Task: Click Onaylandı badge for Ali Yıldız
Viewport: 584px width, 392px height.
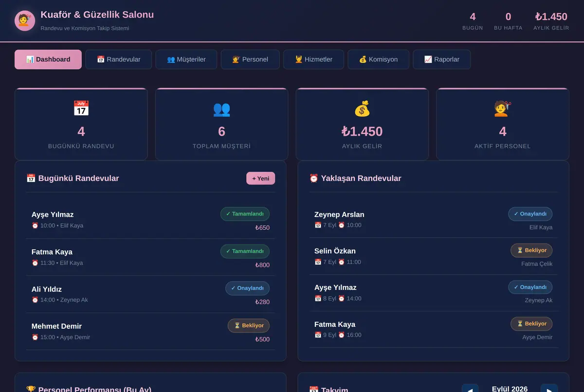Action: coord(247,288)
